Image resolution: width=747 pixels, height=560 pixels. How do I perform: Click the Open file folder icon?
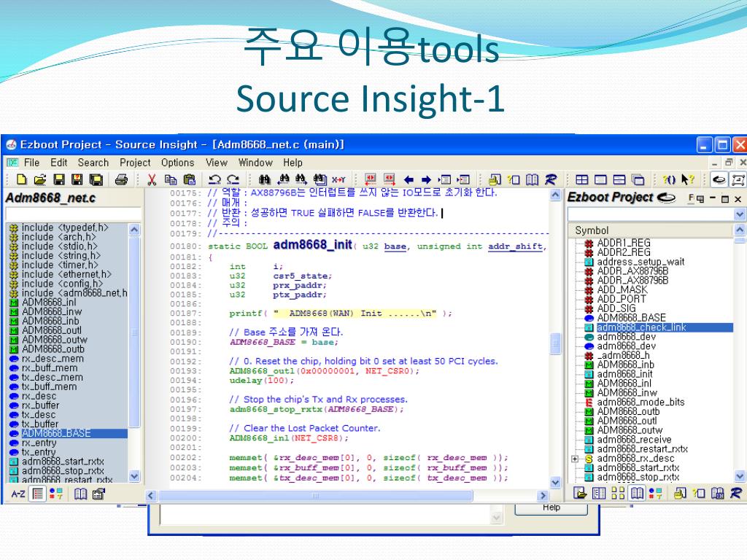41,179
